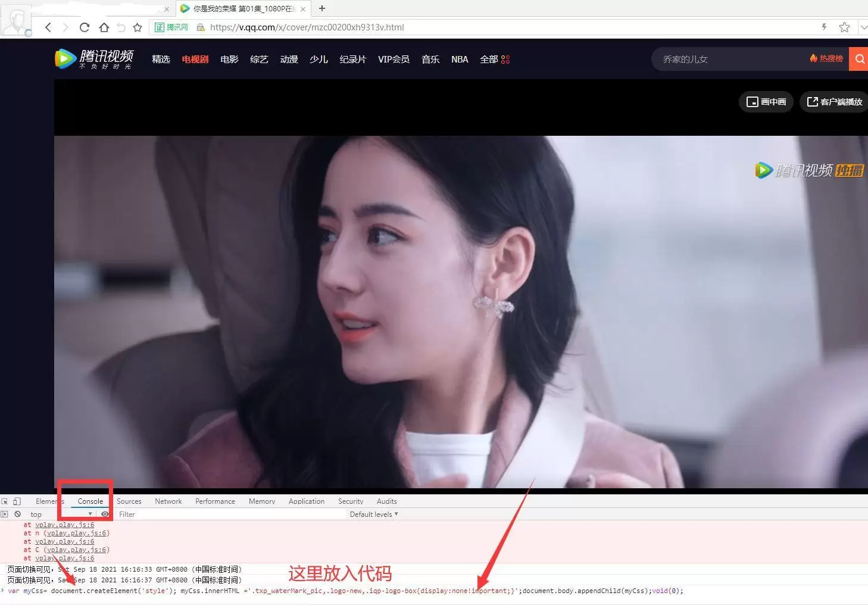Switch to the Performance DevTools tab
868x605 pixels.
point(215,501)
